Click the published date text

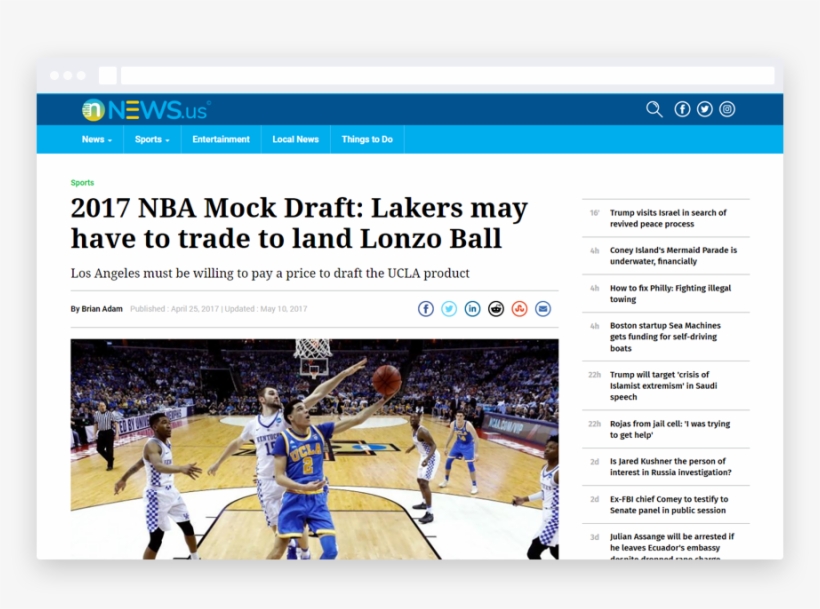coord(174,309)
